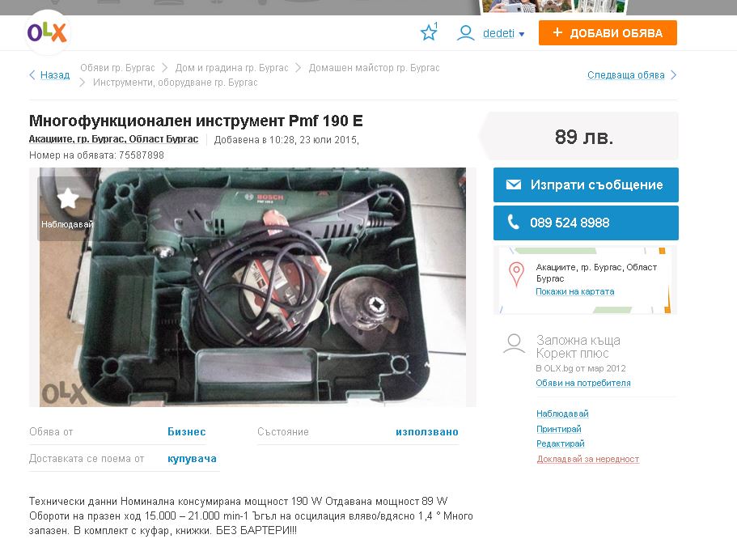Click the map pin location icon
This screenshot has width=737, height=560.
(x=516, y=274)
